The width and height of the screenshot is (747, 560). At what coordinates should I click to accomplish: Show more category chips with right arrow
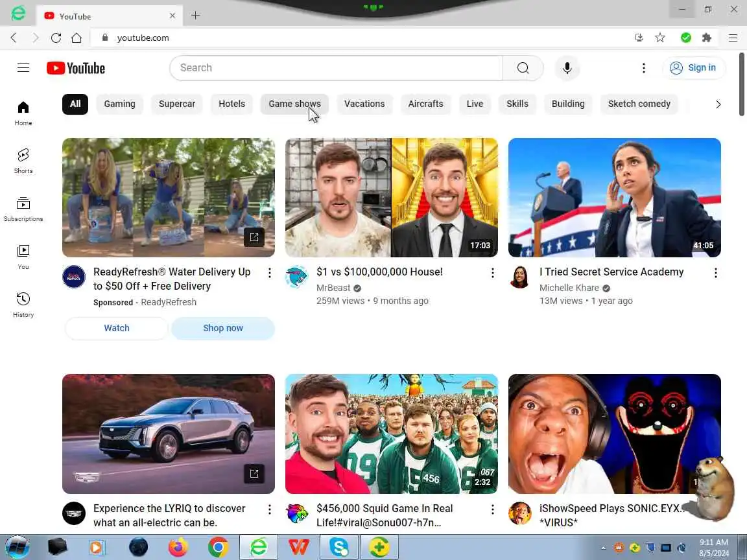(x=718, y=104)
